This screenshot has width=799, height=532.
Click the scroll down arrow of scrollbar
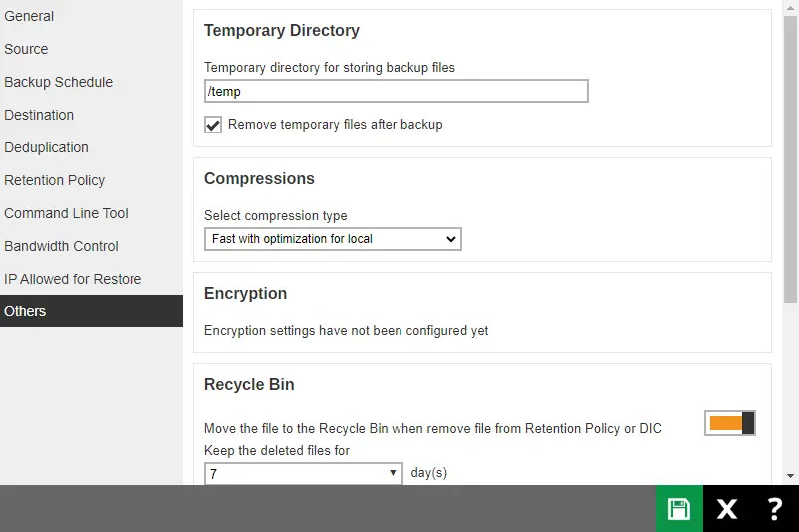tap(791, 476)
